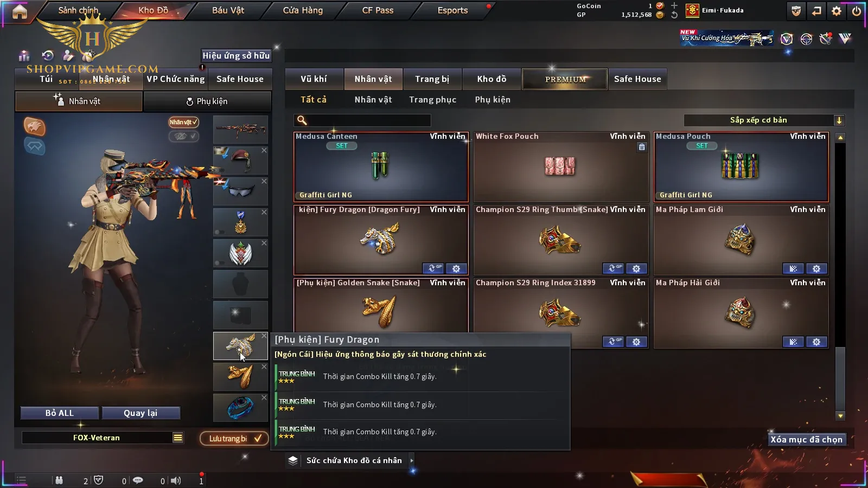
Task: Toggle the Nhân vật checkmark option
Action: tap(183, 122)
